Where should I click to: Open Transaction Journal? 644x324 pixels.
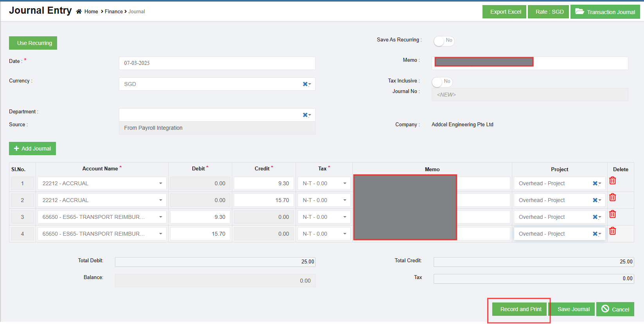point(605,12)
